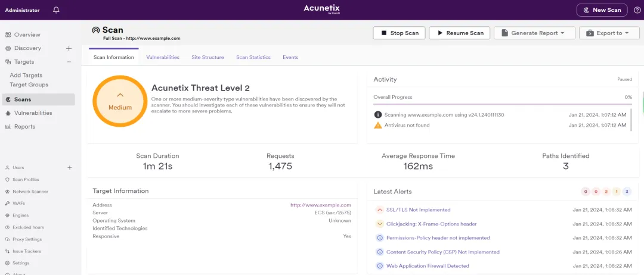The image size is (644, 275).
Task: Click the Overview sidebar icon
Action: point(8,35)
